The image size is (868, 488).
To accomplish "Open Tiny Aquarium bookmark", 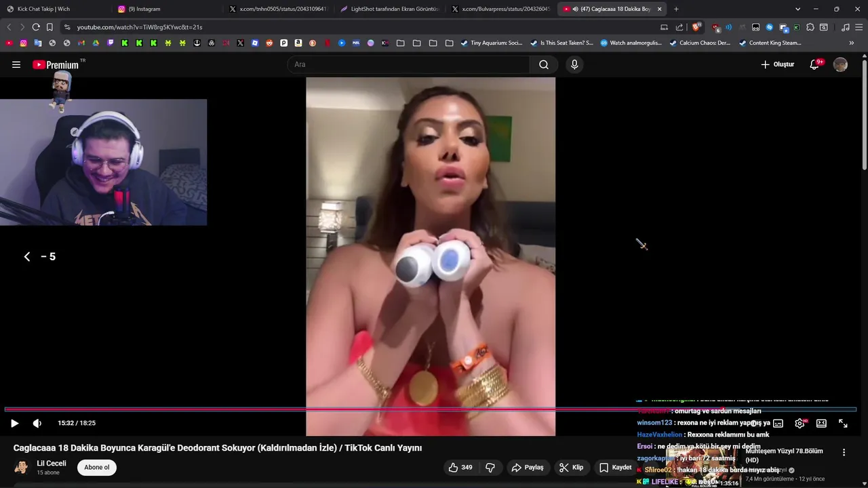I will [x=492, y=43].
